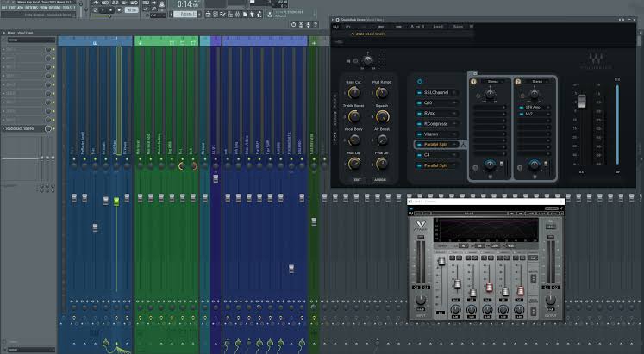Click the A to B compare button in StudioRack
Viewport: 644px width, 354px height.
tap(417, 27)
